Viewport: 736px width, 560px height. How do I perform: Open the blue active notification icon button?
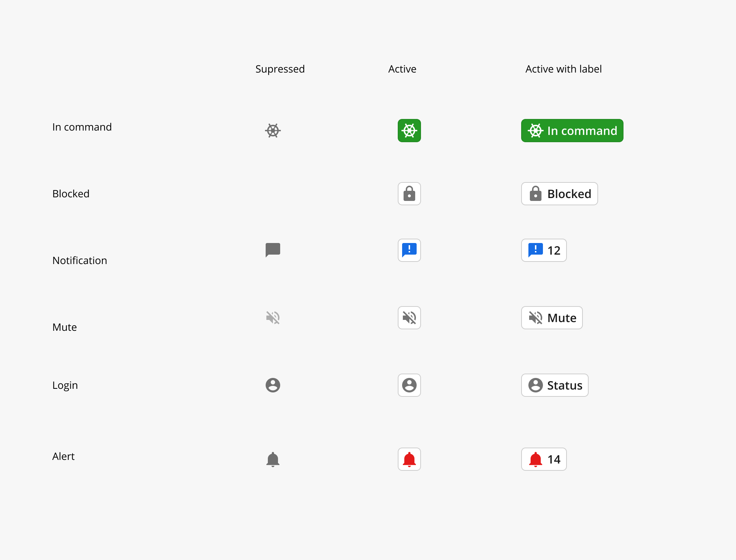409,250
